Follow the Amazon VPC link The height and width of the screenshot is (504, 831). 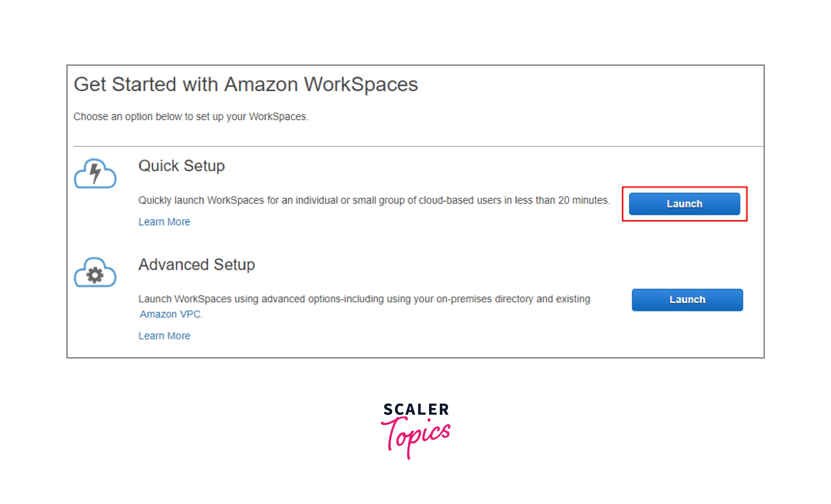coord(171,314)
